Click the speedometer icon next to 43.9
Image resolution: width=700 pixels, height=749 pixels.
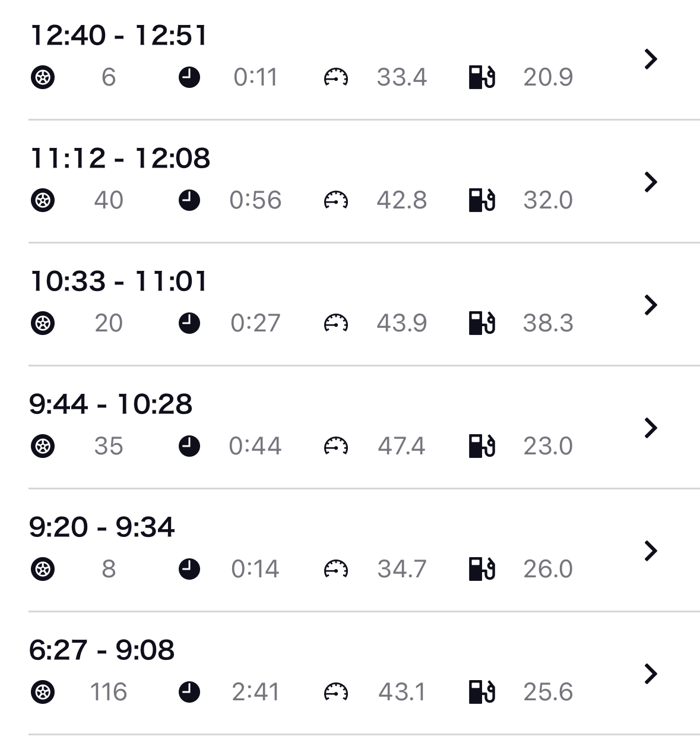[x=336, y=323]
